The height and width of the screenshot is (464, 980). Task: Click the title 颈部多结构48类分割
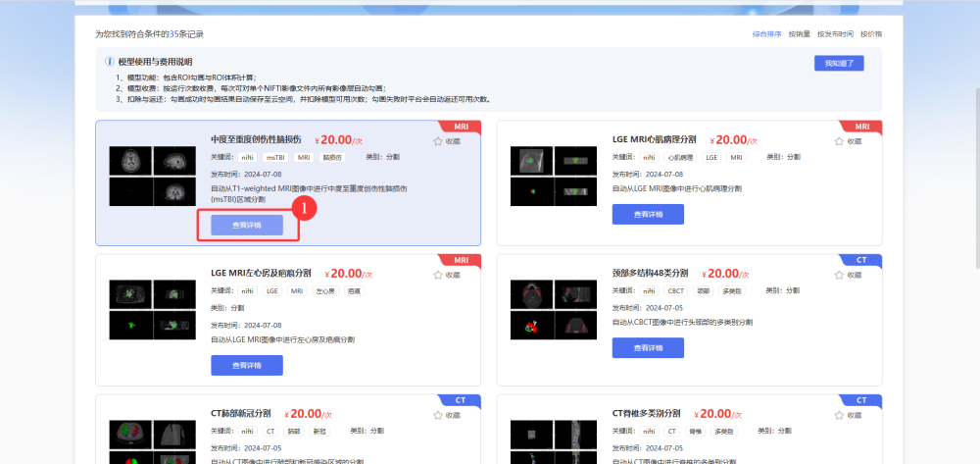point(650,274)
